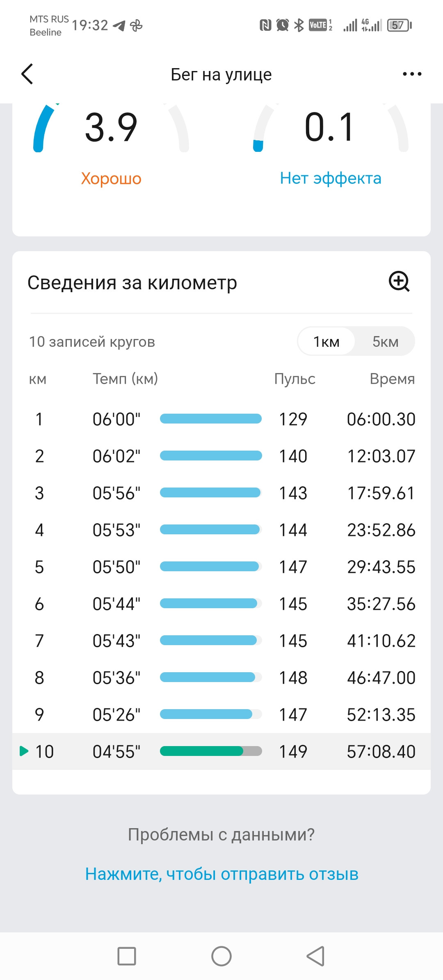443x980 pixels.
Task: Tap the alarm clock status icon
Action: click(x=282, y=25)
